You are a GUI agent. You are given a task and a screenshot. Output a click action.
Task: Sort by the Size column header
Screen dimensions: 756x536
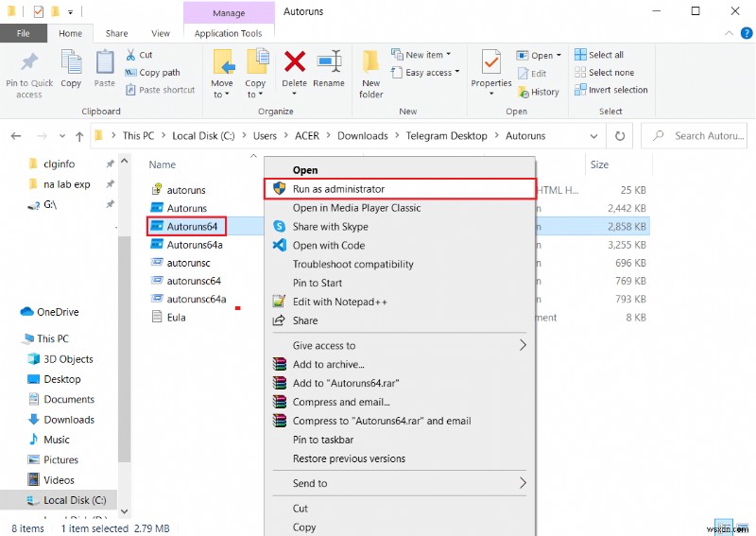[599, 164]
